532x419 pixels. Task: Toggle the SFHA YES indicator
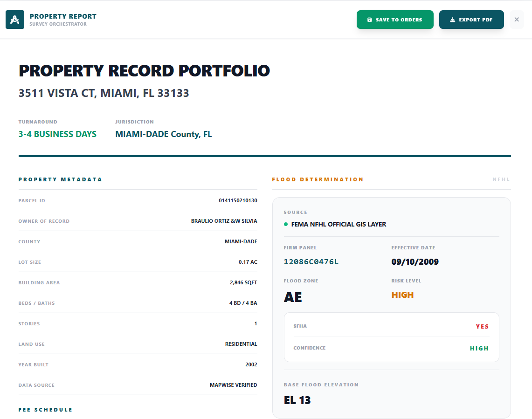[483, 326]
